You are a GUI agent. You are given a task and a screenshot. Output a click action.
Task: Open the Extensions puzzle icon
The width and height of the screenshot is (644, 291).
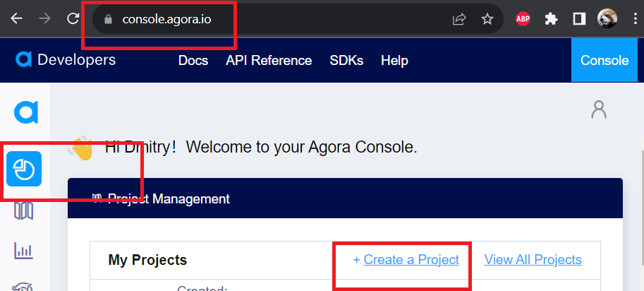click(x=551, y=19)
